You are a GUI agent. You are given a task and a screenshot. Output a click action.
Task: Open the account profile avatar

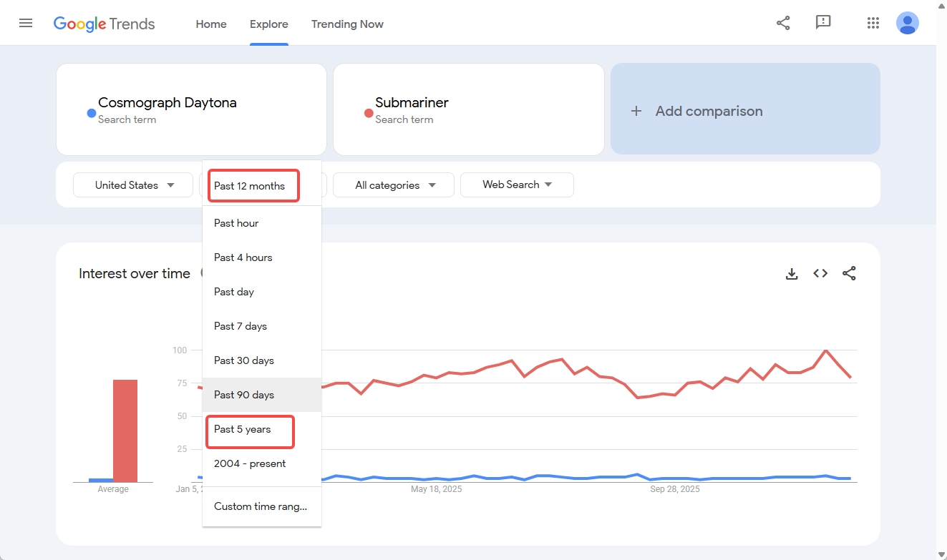[x=907, y=23]
